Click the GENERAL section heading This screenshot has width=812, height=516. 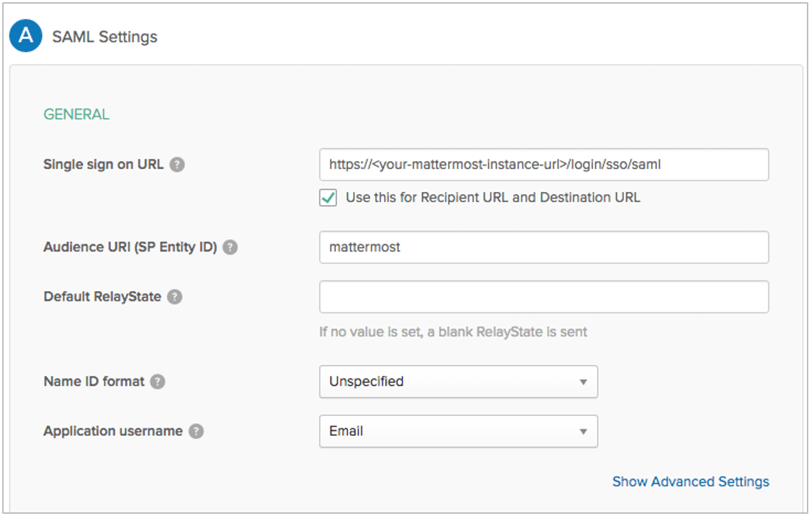point(76,114)
